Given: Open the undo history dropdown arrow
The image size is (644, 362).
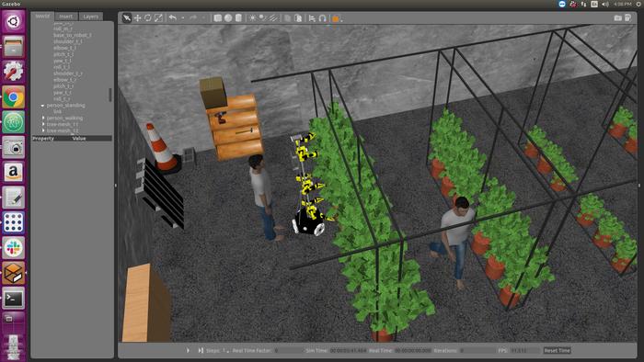Looking at the screenshot, I should click(x=183, y=18).
